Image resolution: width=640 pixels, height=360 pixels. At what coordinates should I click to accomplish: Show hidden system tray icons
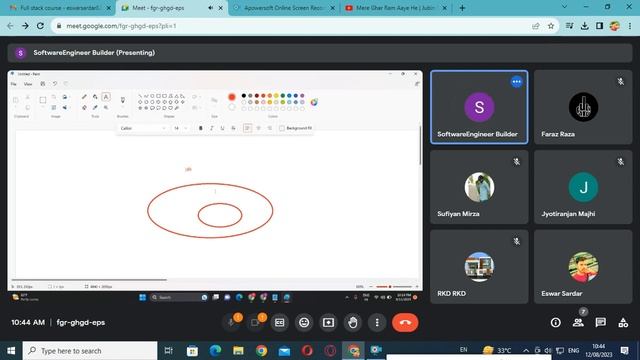pos(526,351)
